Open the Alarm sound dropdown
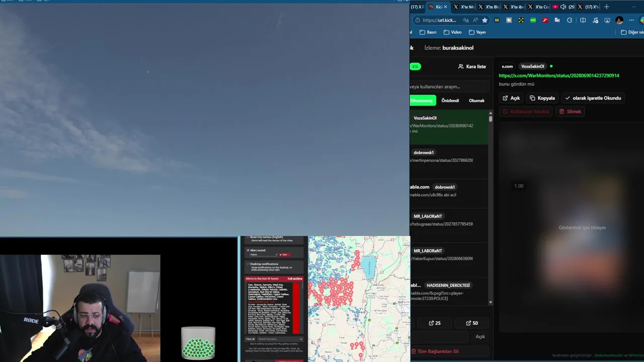Screen dimensions: 644x362 pyautogui.click(x=264, y=255)
